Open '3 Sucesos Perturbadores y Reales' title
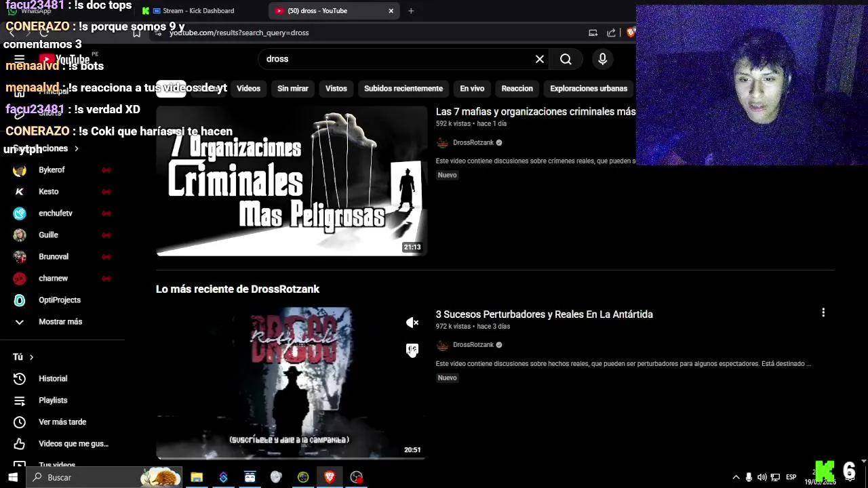Image resolution: width=868 pixels, height=488 pixels. click(x=545, y=314)
